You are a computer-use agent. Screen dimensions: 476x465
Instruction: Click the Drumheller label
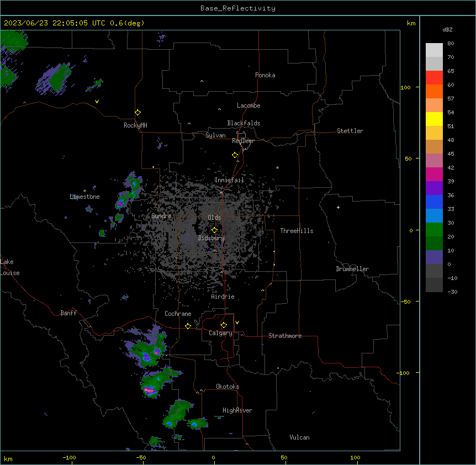[x=352, y=269]
